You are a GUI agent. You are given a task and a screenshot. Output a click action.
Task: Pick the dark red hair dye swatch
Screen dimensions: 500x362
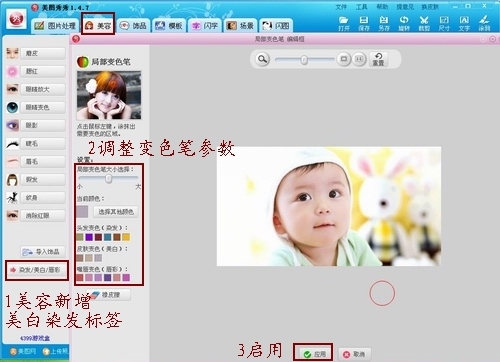[98, 237]
